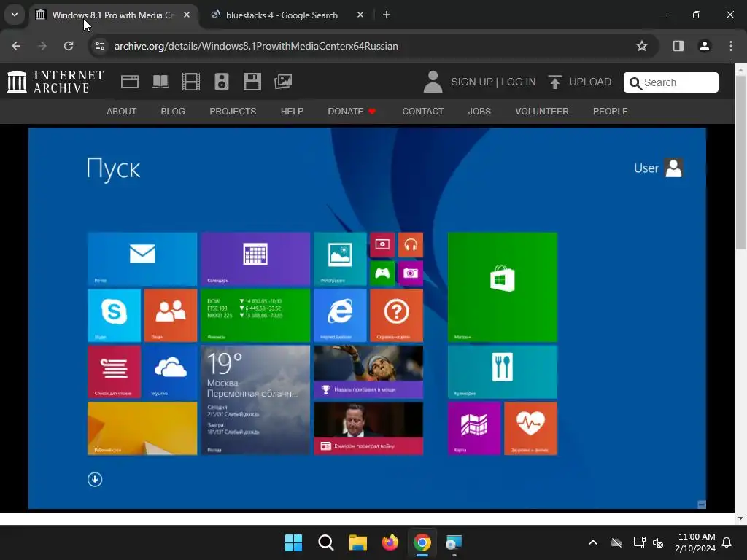Click the address bar URL
The height and width of the screenshot is (560, 747).
point(256,46)
